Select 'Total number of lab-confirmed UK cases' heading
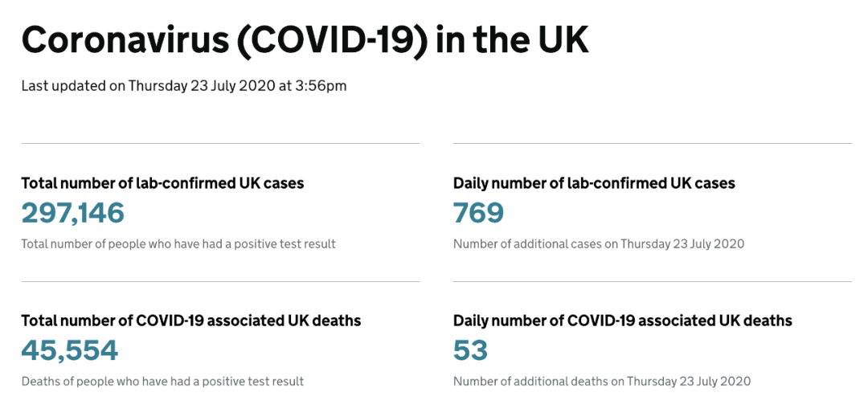 tap(162, 183)
